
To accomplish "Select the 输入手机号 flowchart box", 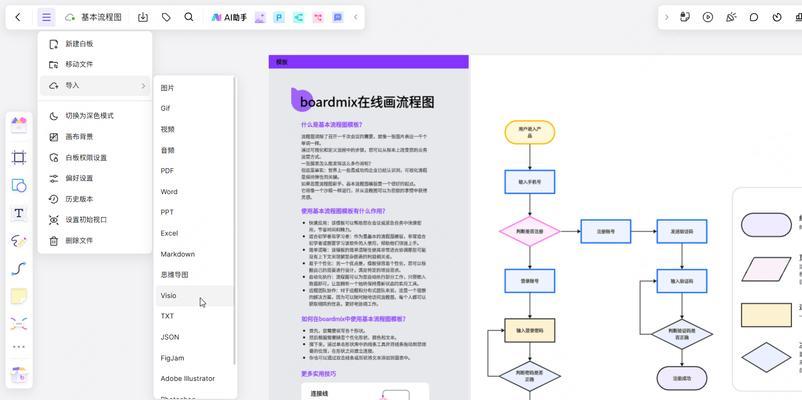I will coord(529,182).
